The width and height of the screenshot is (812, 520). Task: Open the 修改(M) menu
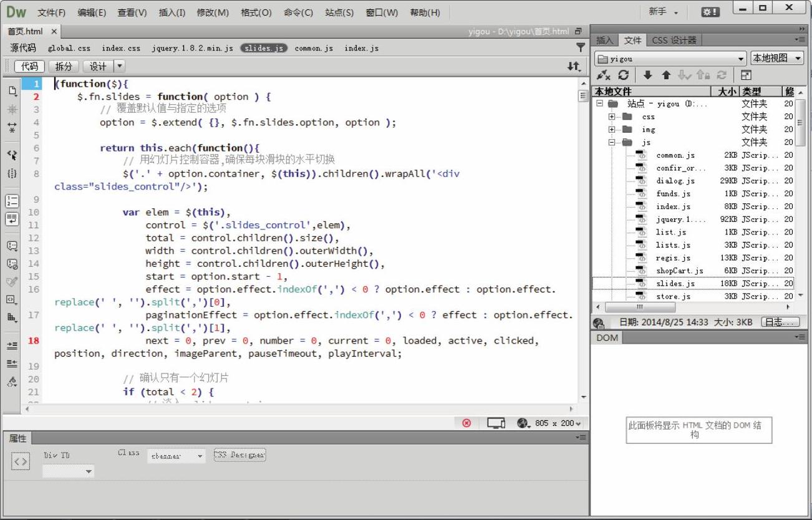click(213, 12)
